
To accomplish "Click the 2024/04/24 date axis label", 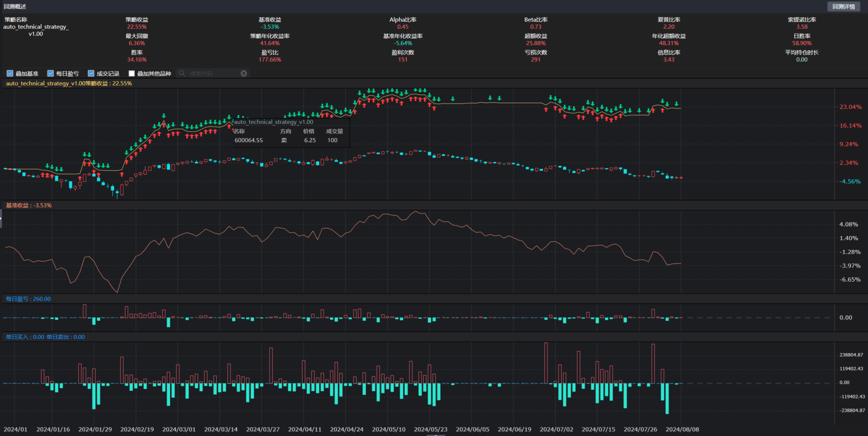I will click(347, 429).
